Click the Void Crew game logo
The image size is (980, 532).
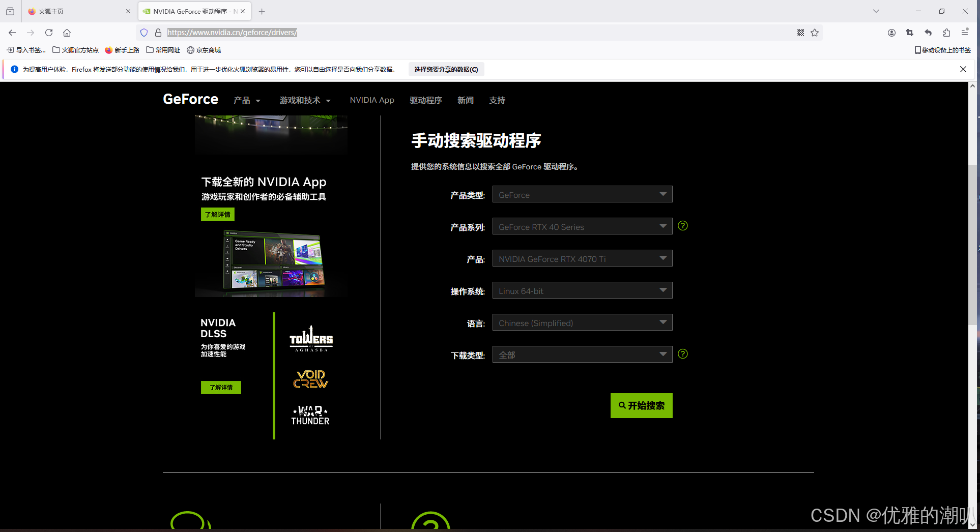[311, 379]
